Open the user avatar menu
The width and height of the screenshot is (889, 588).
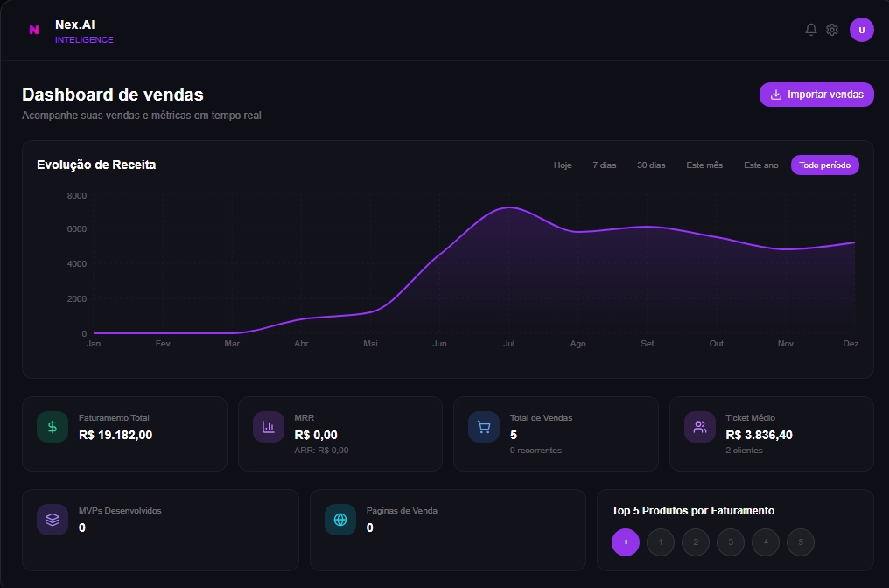click(x=861, y=30)
